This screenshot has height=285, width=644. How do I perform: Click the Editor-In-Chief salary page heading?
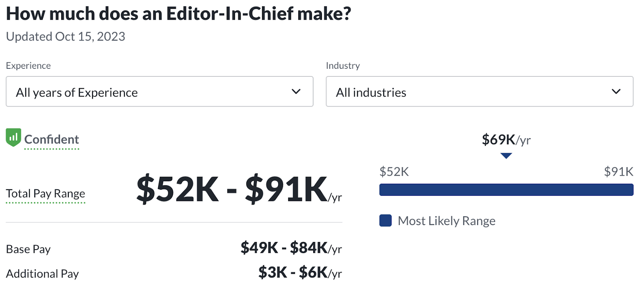coord(178,14)
